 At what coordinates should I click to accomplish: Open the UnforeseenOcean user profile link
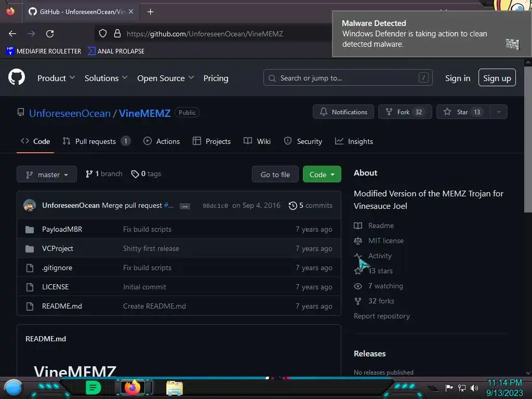tap(70, 113)
